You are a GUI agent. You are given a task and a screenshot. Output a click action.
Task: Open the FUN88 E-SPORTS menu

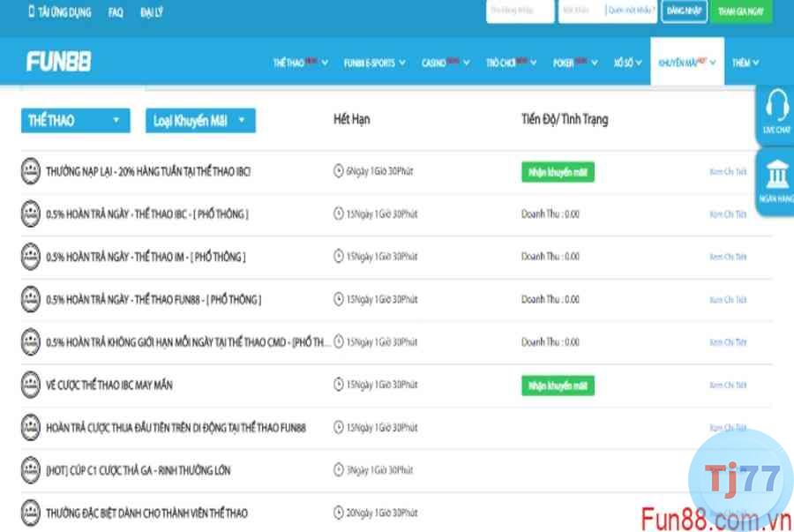point(374,63)
